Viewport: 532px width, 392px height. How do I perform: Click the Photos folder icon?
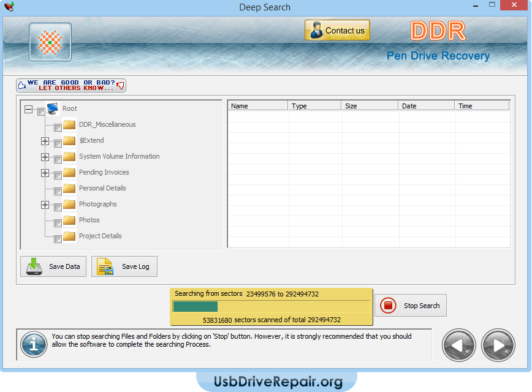pyautogui.click(x=69, y=220)
